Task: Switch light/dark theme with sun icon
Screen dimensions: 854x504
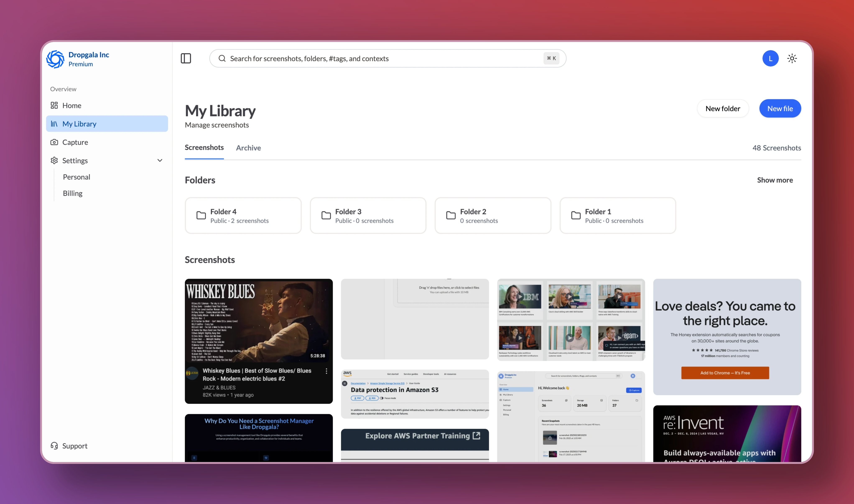Action: pos(792,59)
